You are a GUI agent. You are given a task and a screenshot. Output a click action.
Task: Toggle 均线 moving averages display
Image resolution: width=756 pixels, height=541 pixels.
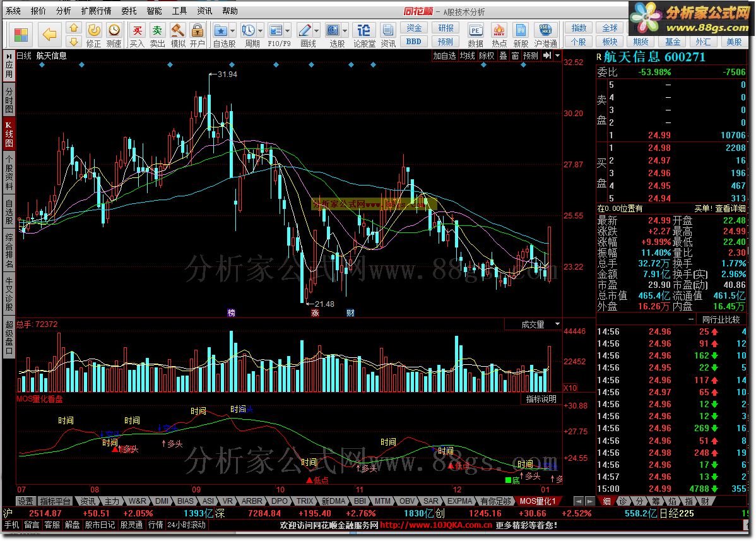pyautogui.click(x=467, y=56)
